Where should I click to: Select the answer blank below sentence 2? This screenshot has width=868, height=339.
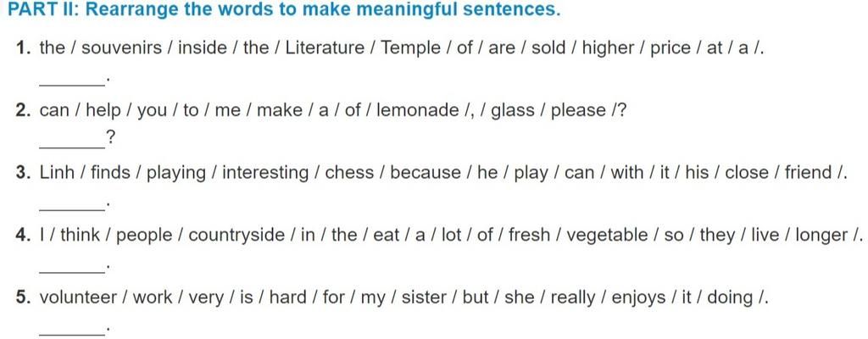tap(71, 143)
